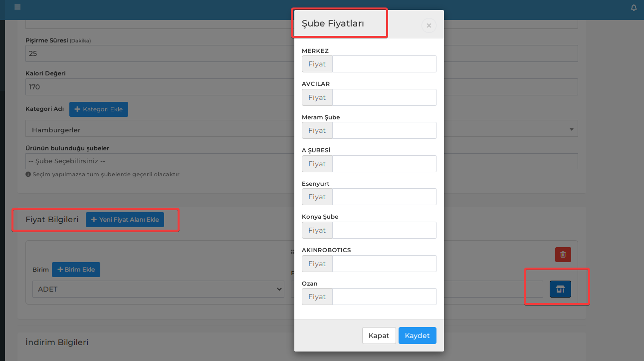Open the hamburger menu in top bar
Viewport: 644px width, 361px height.
click(x=17, y=7)
